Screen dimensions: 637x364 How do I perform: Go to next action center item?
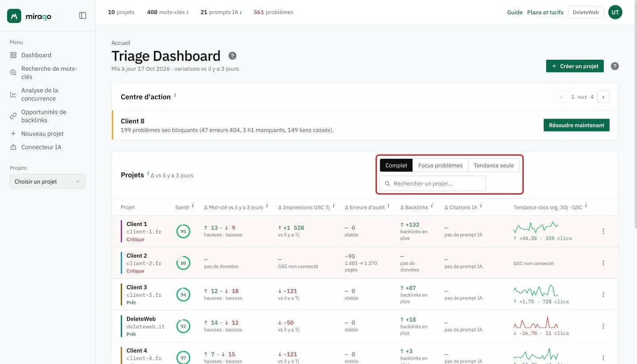(603, 97)
